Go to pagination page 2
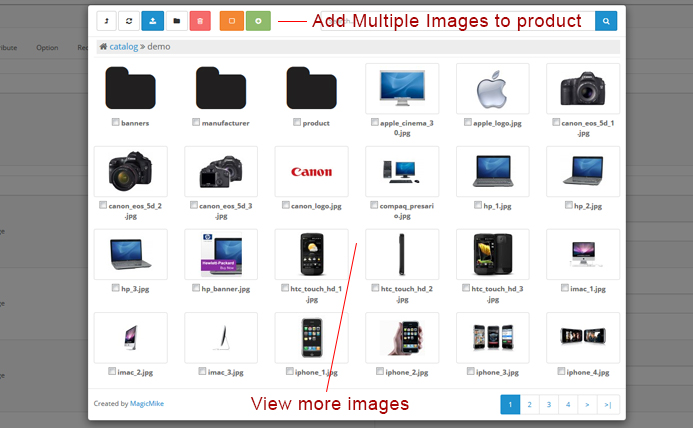 point(529,404)
